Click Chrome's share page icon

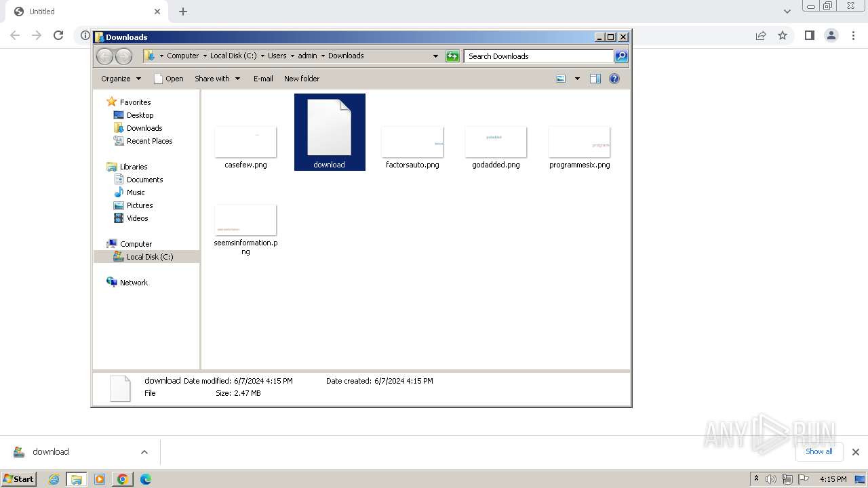[761, 35]
